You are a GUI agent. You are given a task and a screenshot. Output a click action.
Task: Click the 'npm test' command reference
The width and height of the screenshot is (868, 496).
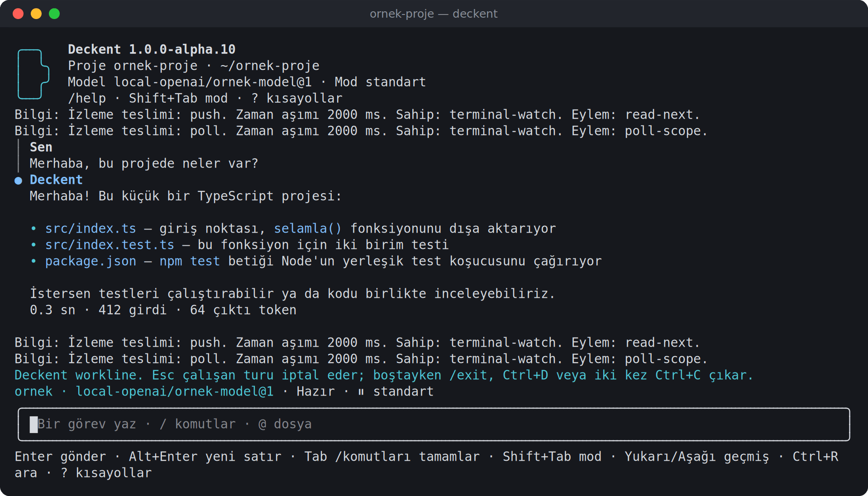pos(190,261)
